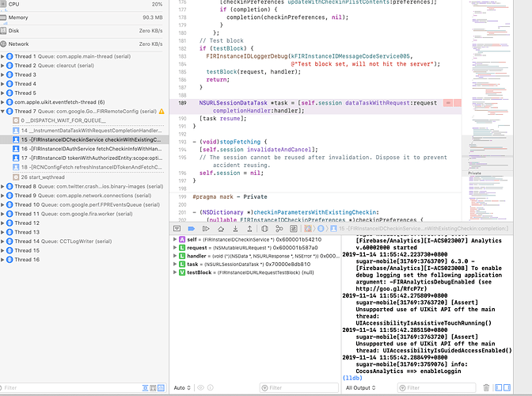This screenshot has height=396, width=532.
Task: Select frame 18 RCNConfigFetch refreshInstanceIDToken
Action: [84, 167]
